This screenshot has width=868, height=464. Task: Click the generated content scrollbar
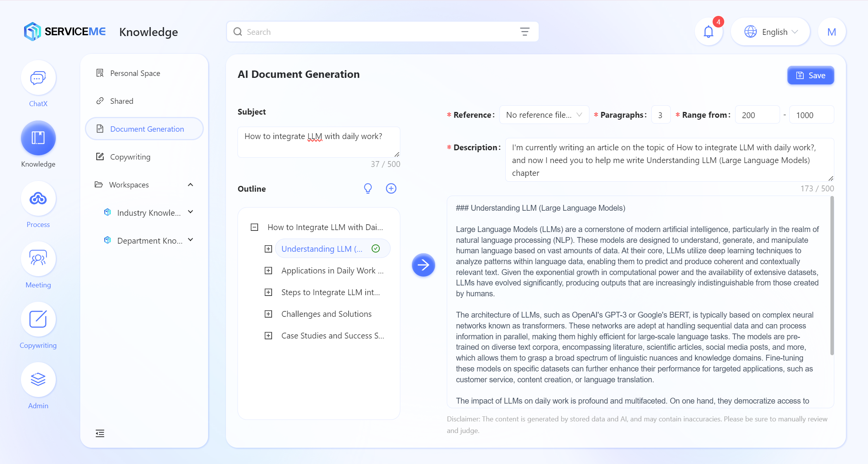[832, 275]
